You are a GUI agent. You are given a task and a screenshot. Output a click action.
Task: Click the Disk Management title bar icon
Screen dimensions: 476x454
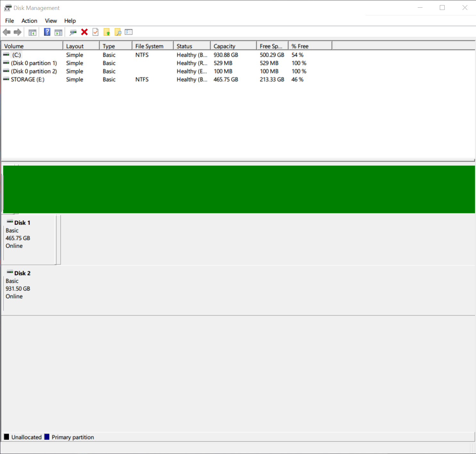click(8, 8)
